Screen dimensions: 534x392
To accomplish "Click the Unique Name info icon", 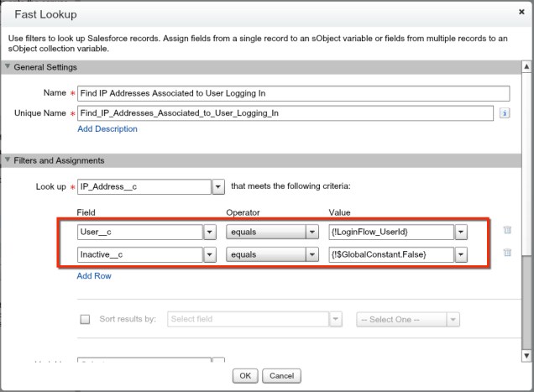I will pos(505,113).
